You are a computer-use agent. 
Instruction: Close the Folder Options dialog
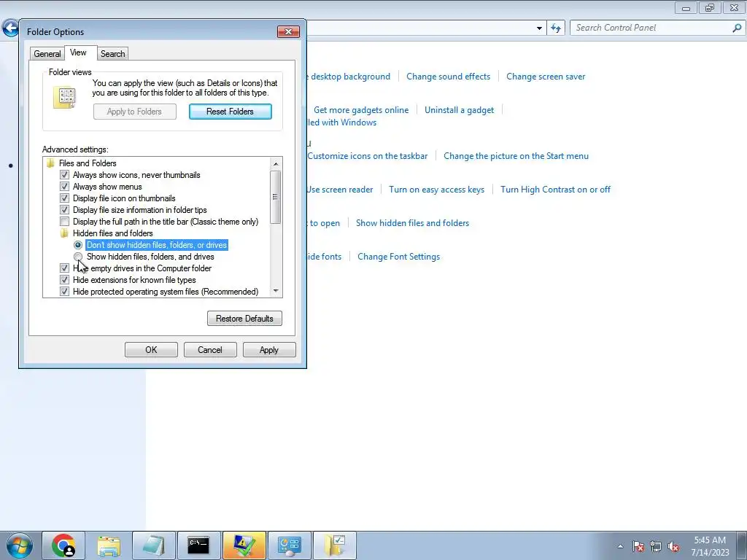coord(288,32)
